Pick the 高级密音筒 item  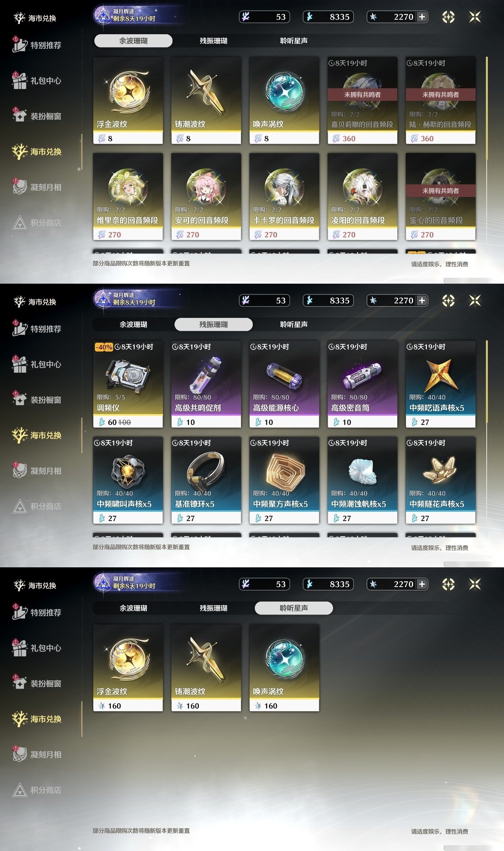pyautogui.click(x=362, y=384)
